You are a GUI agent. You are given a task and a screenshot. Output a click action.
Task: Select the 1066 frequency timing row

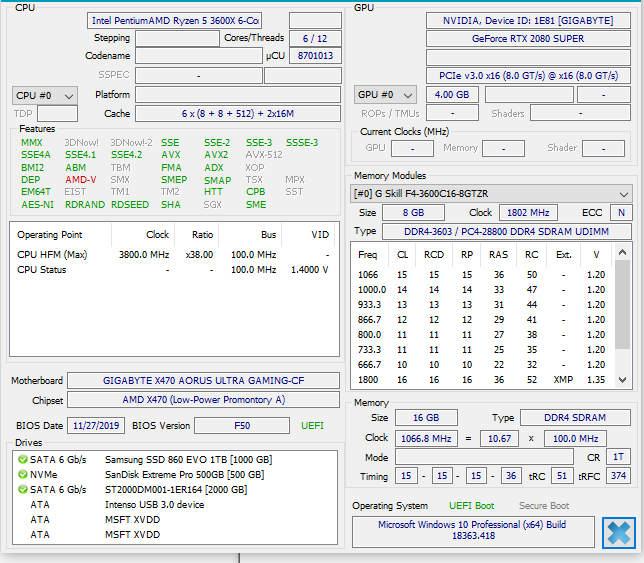[x=483, y=275]
